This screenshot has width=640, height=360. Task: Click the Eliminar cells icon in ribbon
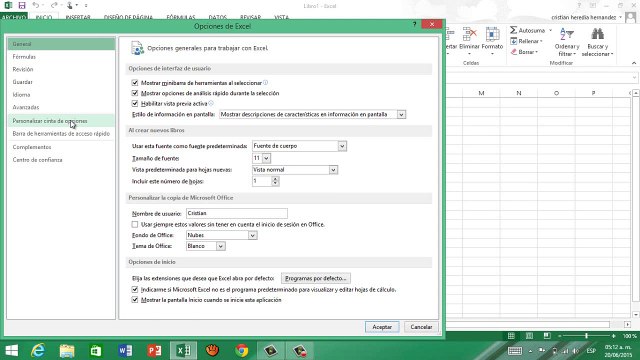tap(469, 33)
